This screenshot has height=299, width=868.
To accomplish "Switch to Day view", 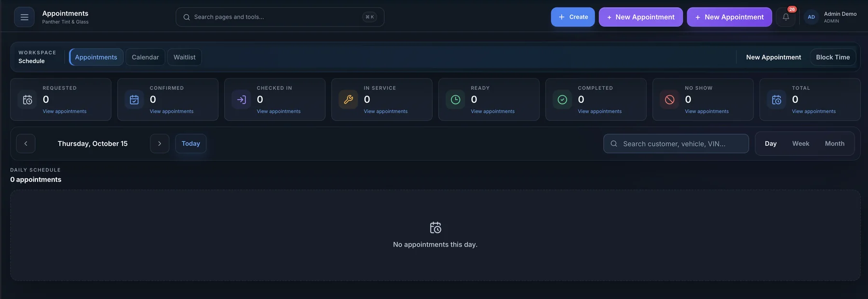I will (x=771, y=144).
